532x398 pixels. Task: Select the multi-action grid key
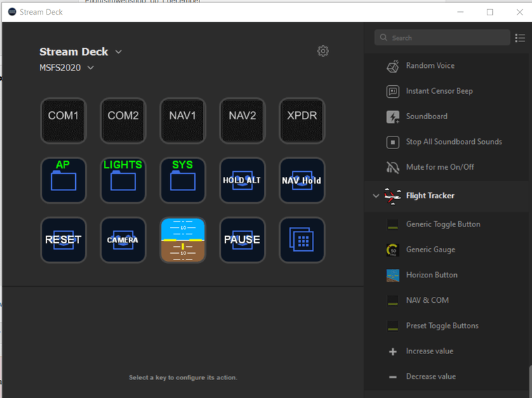pos(302,240)
